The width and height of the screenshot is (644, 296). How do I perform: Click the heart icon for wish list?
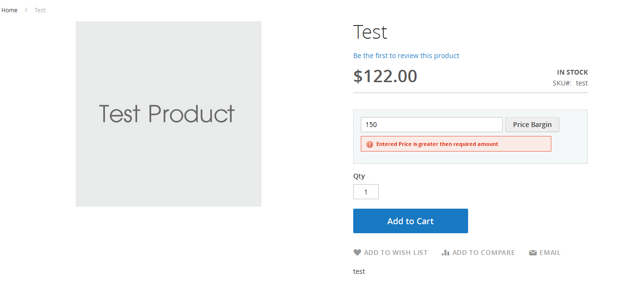[x=357, y=253]
